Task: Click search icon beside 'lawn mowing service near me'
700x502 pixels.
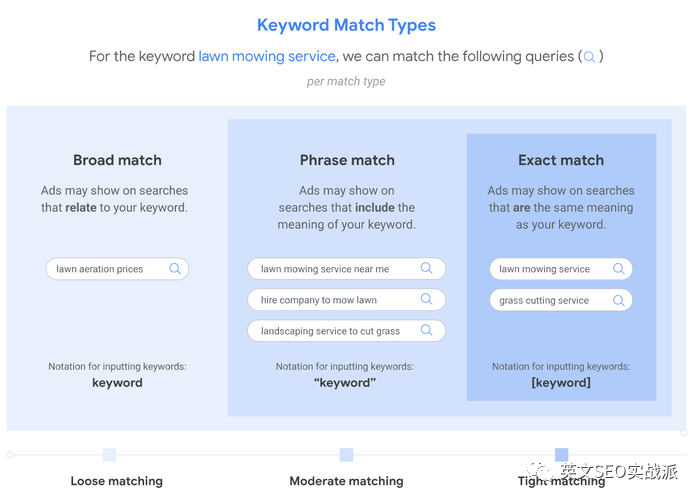Action: pos(426,268)
